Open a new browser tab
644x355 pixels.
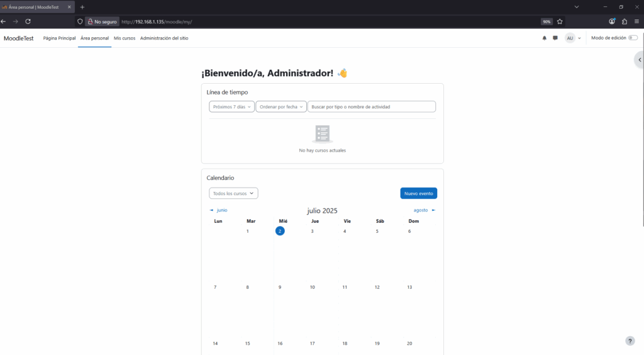[82, 7]
